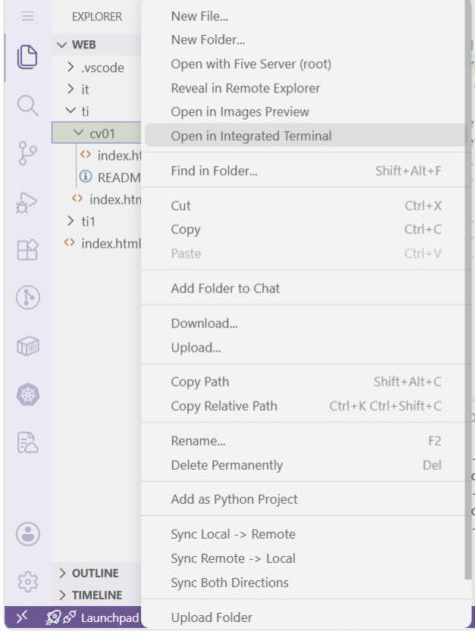
Task: Choose Cut from context menu
Action: click(304, 206)
